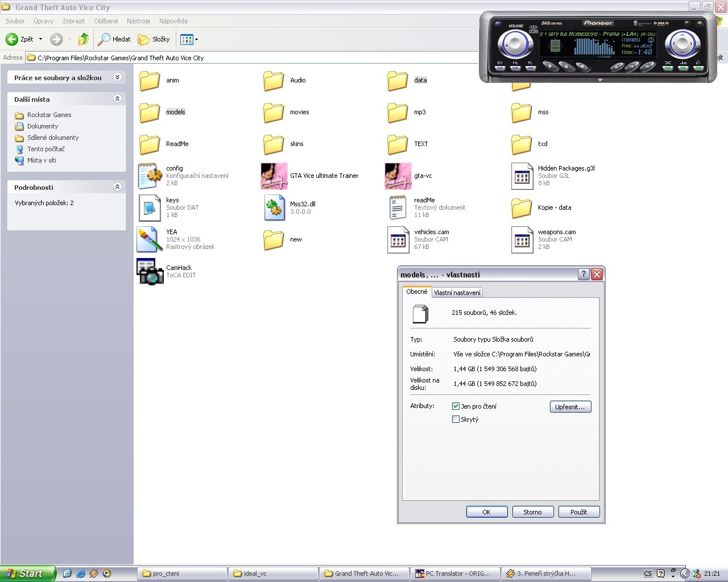
Task: Click the help question mark in properties dialog
Action: [583, 275]
